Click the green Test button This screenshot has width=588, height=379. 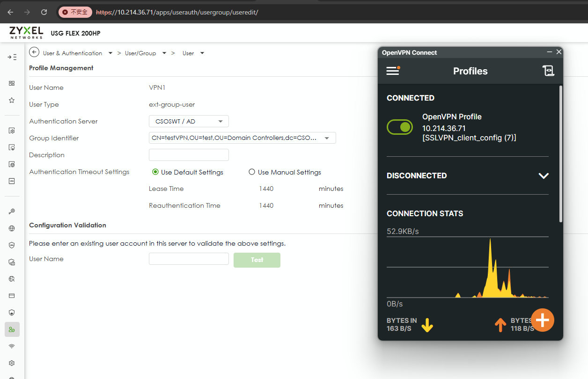[x=257, y=260]
